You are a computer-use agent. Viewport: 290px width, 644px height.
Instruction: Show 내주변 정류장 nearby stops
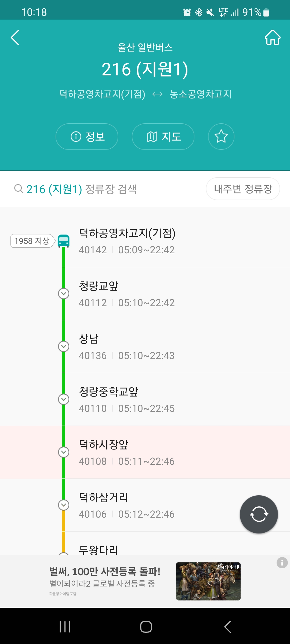point(243,189)
